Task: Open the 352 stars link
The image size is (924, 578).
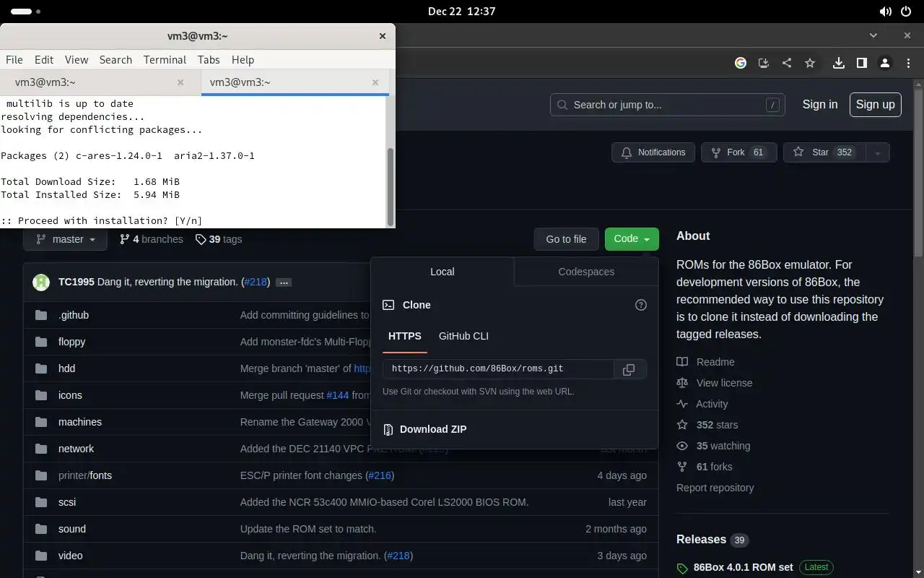Action: tap(707, 425)
